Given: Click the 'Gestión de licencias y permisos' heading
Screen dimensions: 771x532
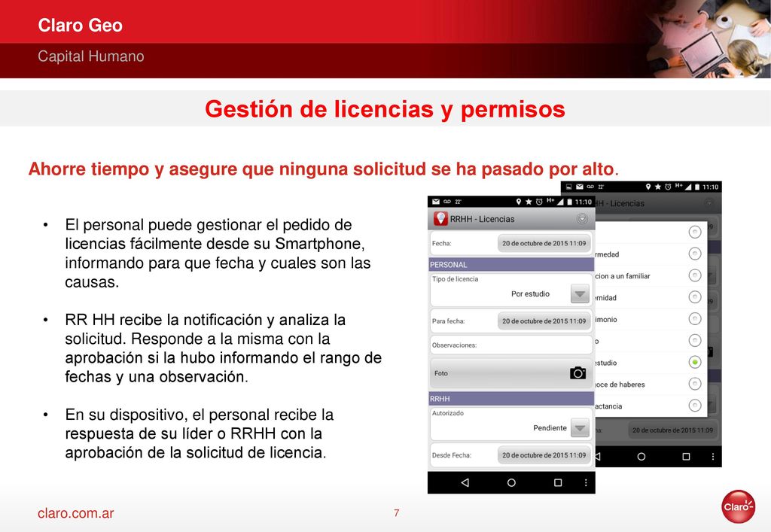Looking at the screenshot, I should pos(385,109).
